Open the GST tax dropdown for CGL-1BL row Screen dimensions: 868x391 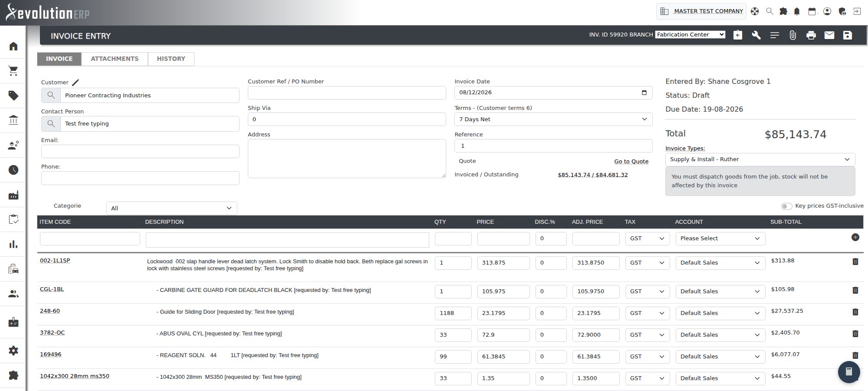[647, 292]
